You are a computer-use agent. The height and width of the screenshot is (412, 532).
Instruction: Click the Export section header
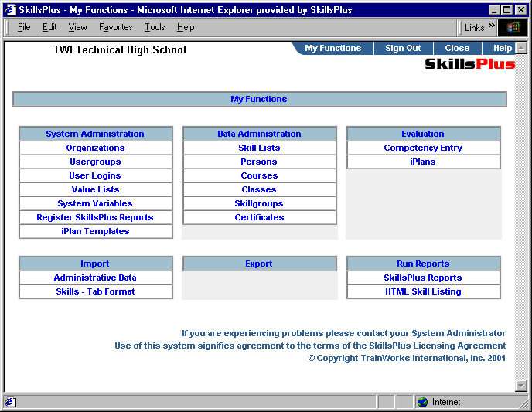point(259,264)
